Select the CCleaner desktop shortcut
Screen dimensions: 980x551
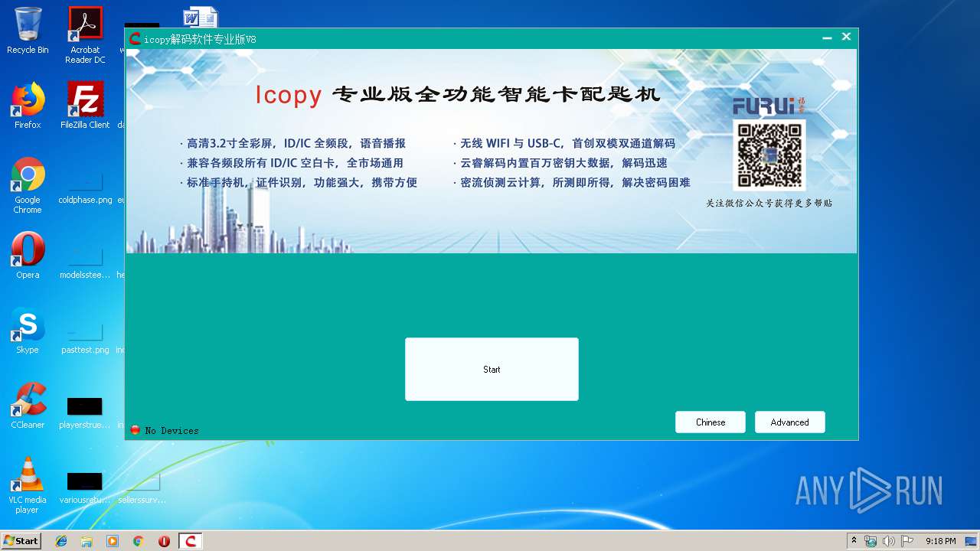(28, 406)
